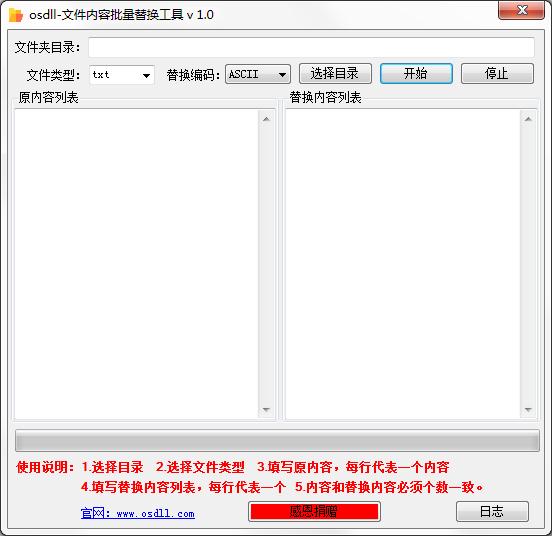Screen dimensions: 552x536
Task: Click up arrow of 替换内容列表 scrollbar
Action: tap(528, 119)
